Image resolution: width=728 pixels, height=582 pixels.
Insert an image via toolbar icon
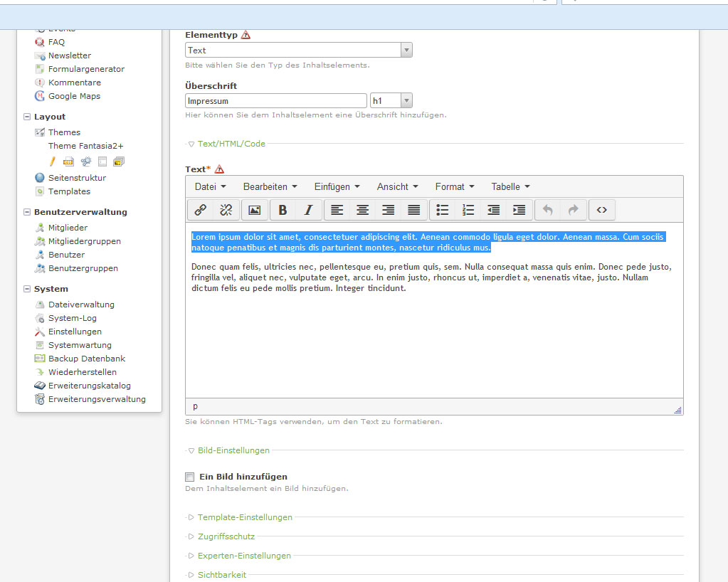(x=255, y=210)
